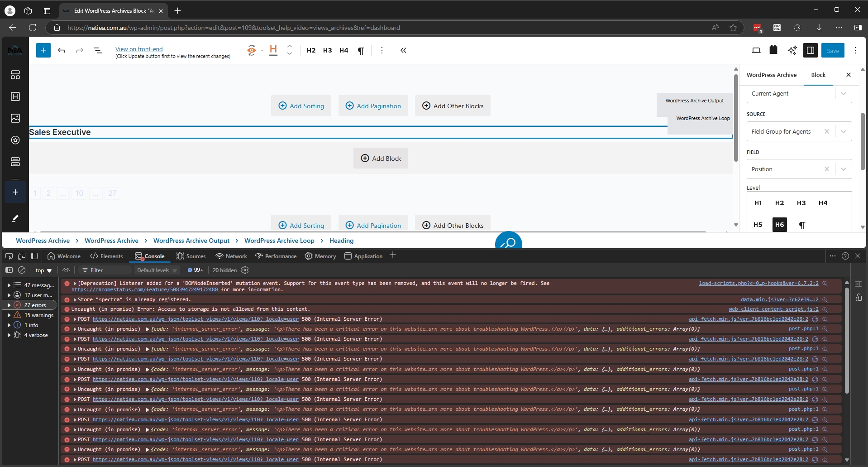This screenshot has height=467, width=868.
Task: Open the Field Group for Agents dropdown
Action: tap(844, 131)
